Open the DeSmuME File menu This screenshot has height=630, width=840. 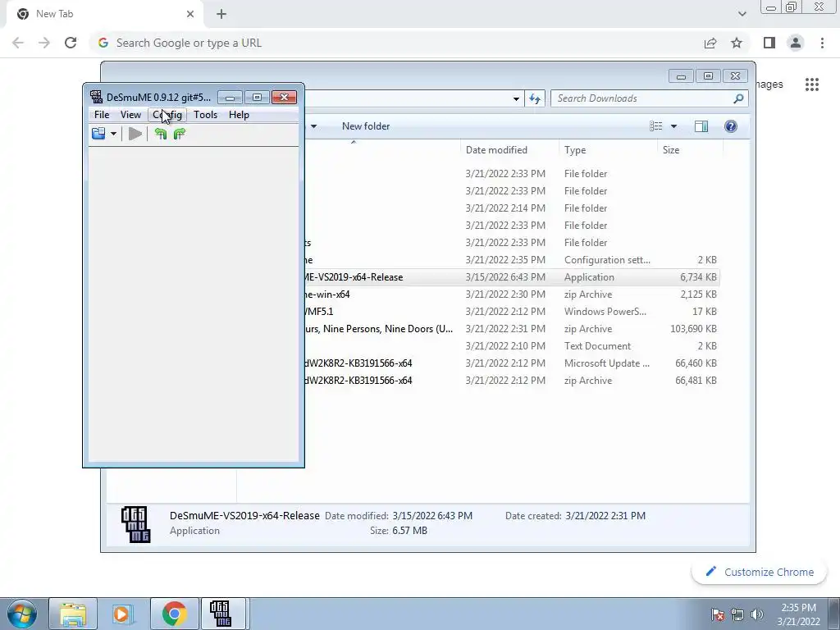(x=101, y=115)
